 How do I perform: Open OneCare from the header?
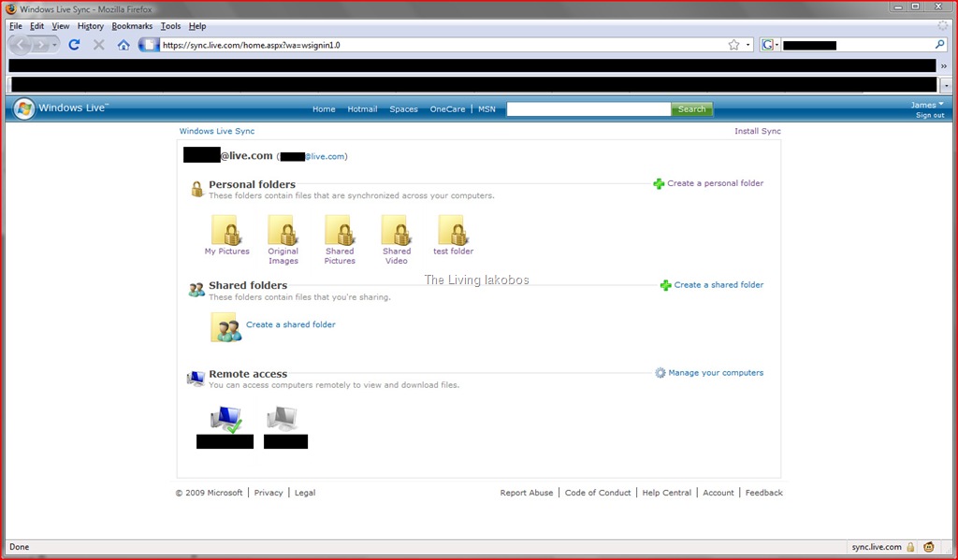pos(447,109)
